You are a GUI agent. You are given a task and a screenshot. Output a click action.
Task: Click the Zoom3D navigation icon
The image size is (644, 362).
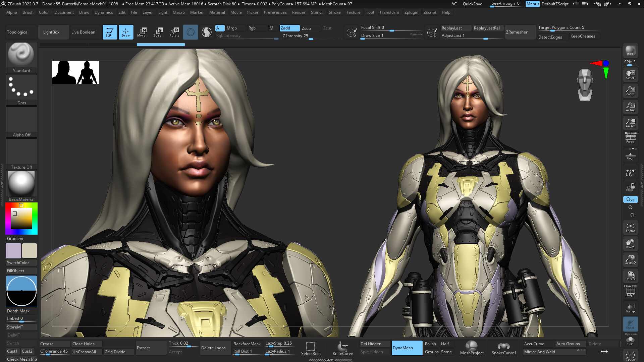pyautogui.click(x=630, y=259)
